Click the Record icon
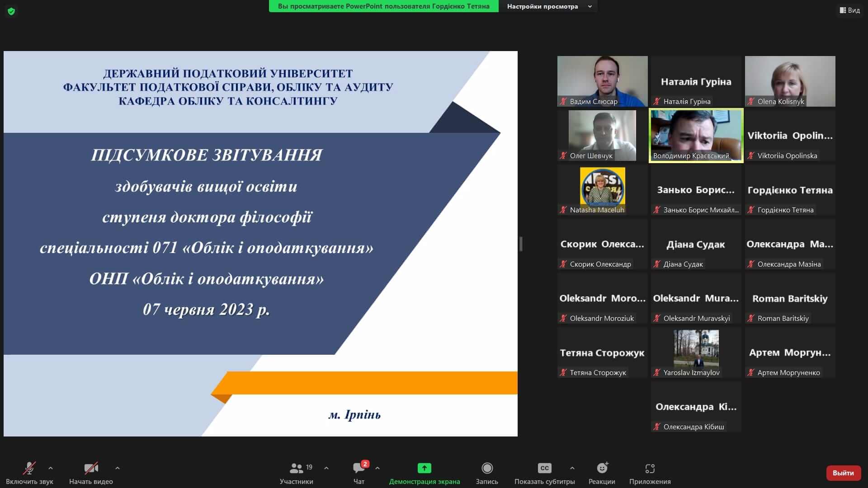 click(x=487, y=468)
